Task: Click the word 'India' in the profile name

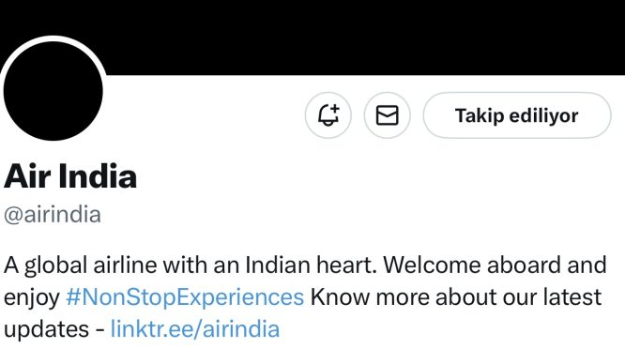Action: tap(98, 175)
